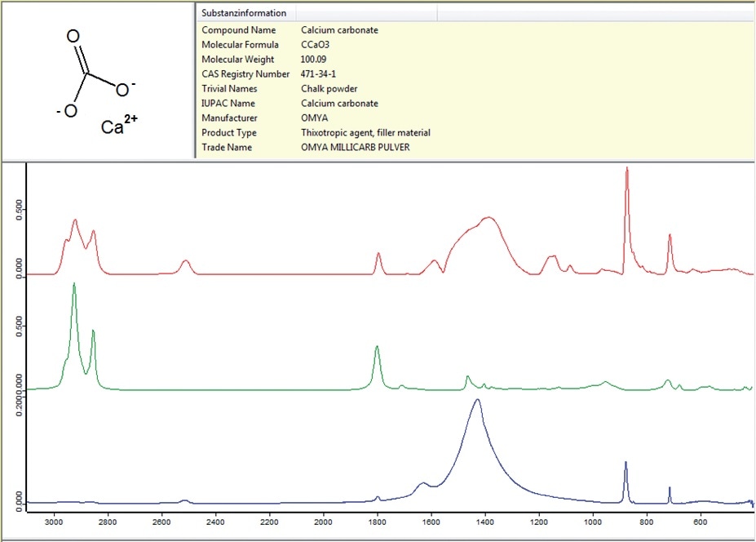The height and width of the screenshot is (542, 756).
Task: Select the OMYA manufacturer value
Action: click(314, 118)
